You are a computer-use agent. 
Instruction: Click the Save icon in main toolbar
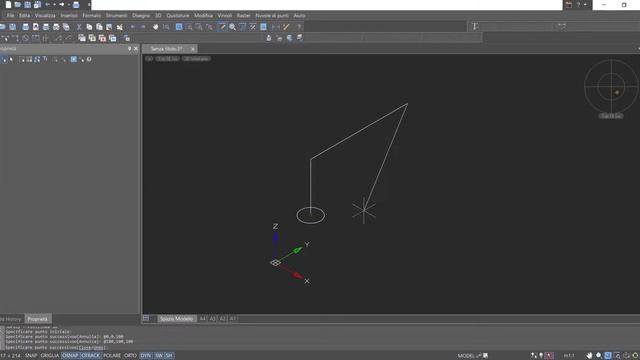point(13,27)
